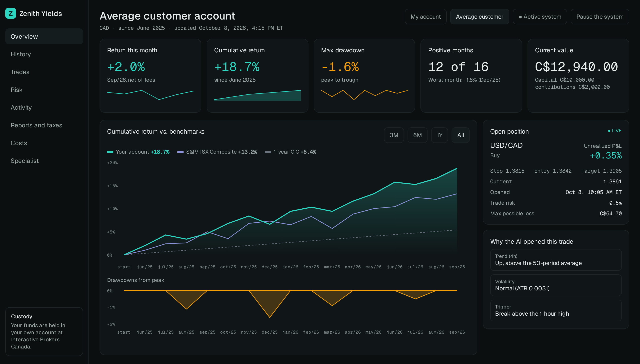Image resolution: width=640 pixels, height=364 pixels.
Task: Select the Average customer view
Action: [479, 17]
